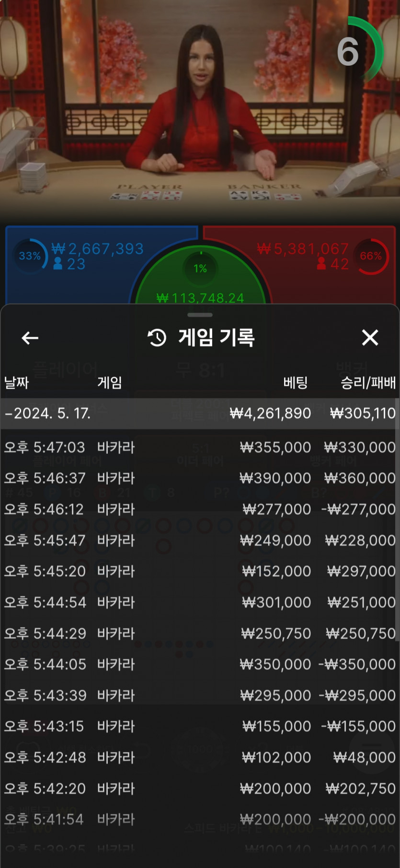The width and height of the screenshot is (400, 868).
Task: Click the -₩350,000 loss amount
Action: tap(357, 664)
